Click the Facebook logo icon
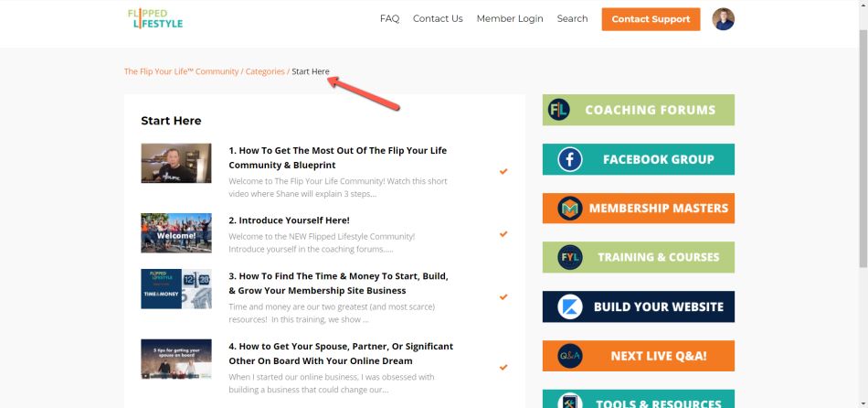 coord(569,159)
